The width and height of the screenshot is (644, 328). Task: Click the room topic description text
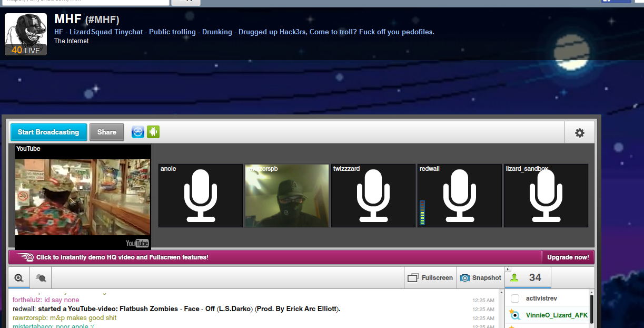244,32
